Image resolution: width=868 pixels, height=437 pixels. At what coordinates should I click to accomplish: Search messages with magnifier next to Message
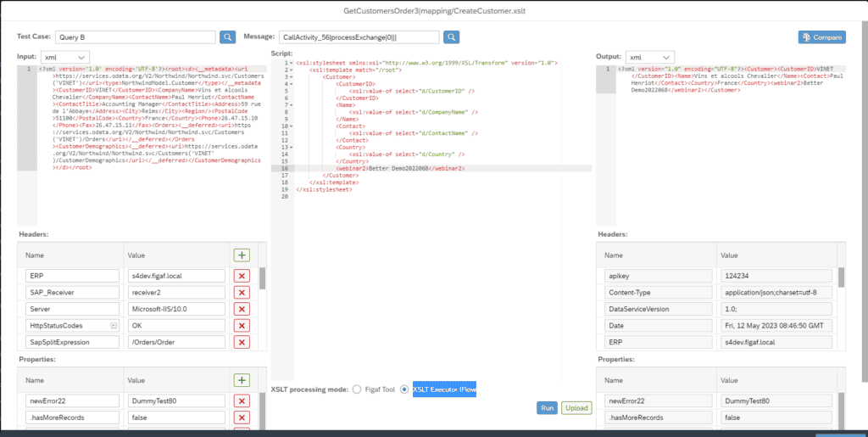pyautogui.click(x=452, y=37)
